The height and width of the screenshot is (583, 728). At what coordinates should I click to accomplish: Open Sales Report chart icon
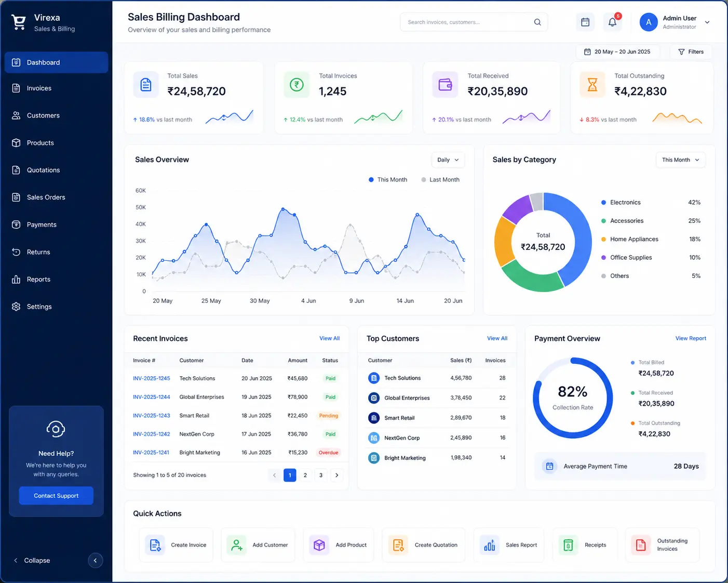490,545
